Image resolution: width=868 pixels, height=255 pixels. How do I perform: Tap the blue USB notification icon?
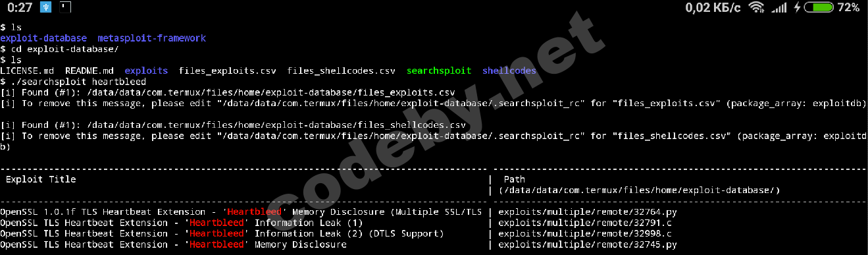tap(45, 8)
